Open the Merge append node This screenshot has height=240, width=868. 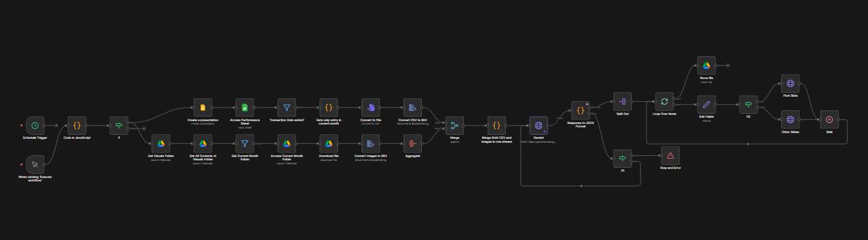pyautogui.click(x=455, y=125)
